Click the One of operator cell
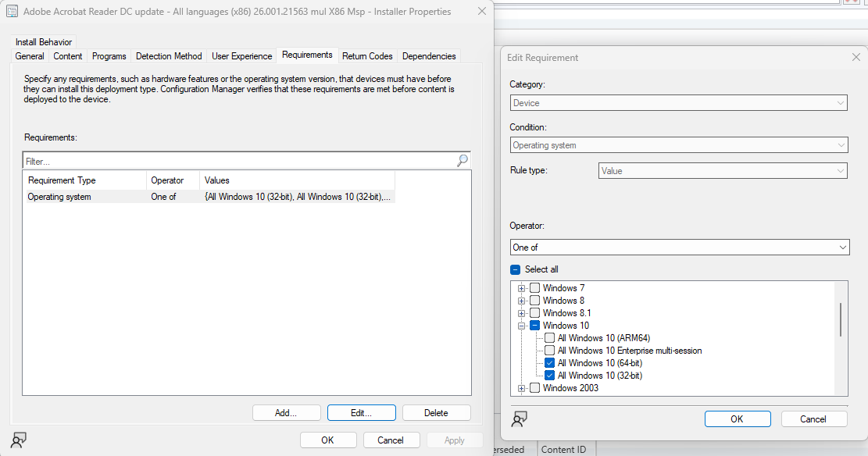The width and height of the screenshot is (868, 456). click(164, 197)
